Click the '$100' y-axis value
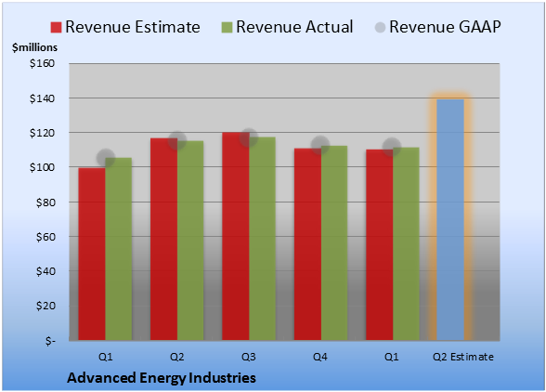 [42, 167]
